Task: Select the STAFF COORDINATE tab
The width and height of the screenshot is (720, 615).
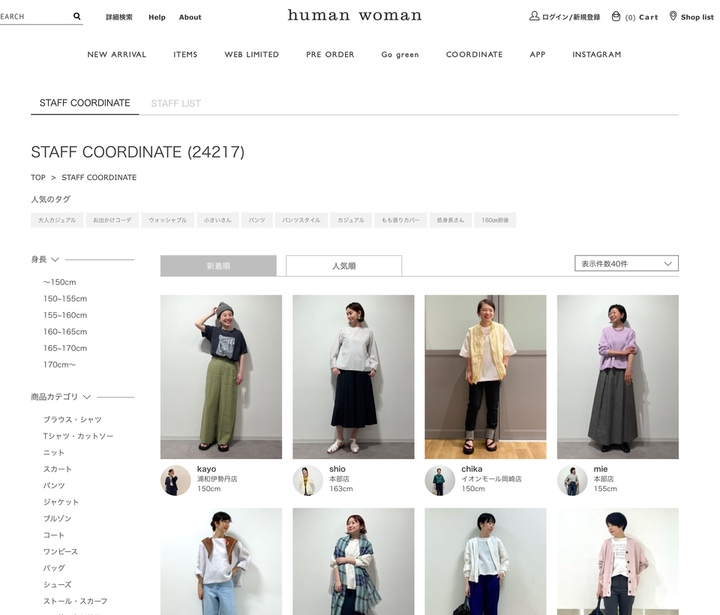Action: 84,103
